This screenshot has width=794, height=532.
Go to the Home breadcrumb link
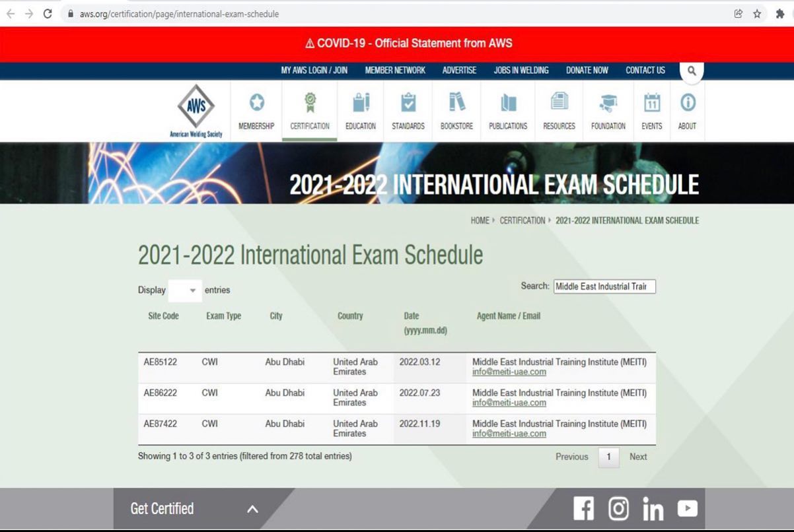tap(480, 220)
